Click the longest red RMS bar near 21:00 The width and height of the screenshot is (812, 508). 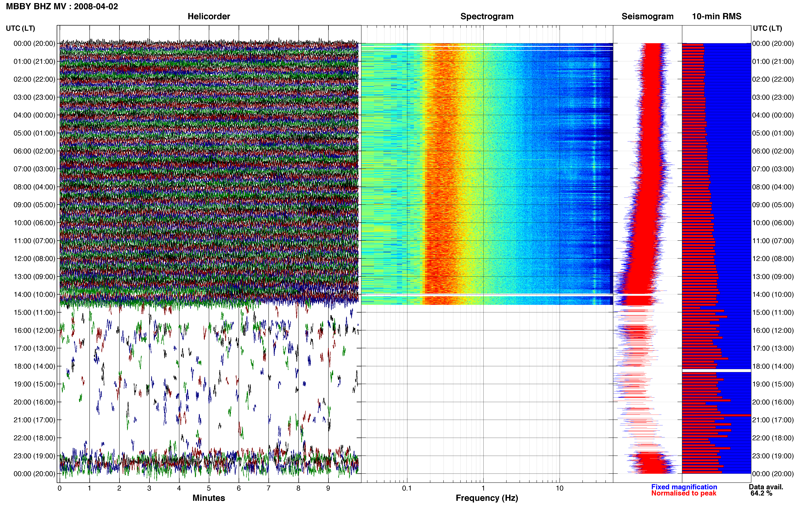[x=716, y=416]
